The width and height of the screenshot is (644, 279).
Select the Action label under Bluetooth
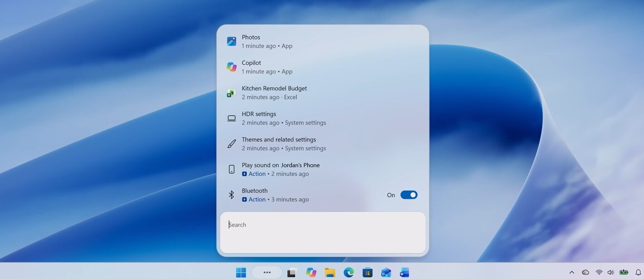(x=254, y=199)
